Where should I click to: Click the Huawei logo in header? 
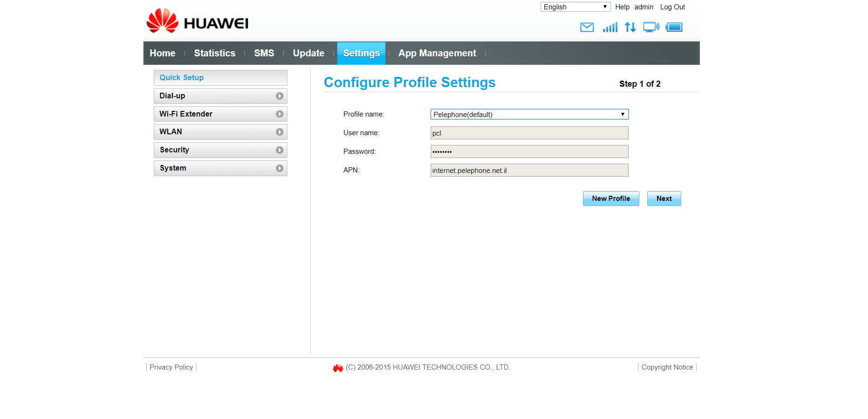coord(197,21)
